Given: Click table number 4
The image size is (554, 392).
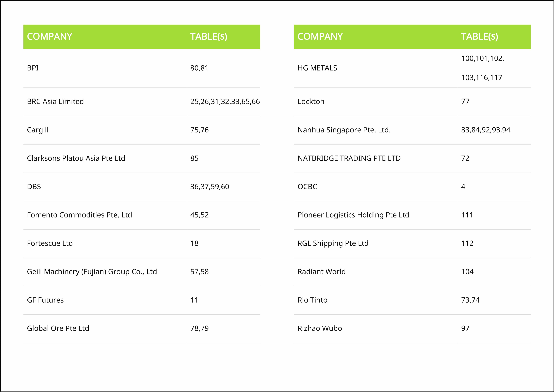Looking at the screenshot, I should point(463,187).
